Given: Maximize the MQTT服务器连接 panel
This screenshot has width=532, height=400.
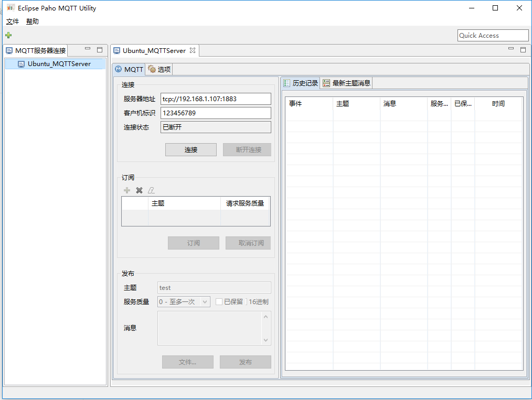Looking at the screenshot, I should 100,49.
